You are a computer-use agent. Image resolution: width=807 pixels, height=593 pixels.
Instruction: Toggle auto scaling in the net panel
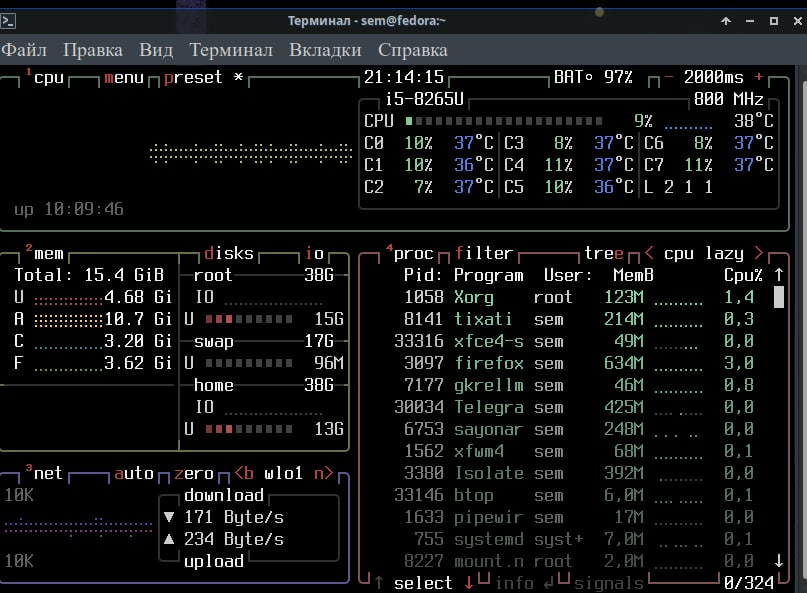pos(134,473)
